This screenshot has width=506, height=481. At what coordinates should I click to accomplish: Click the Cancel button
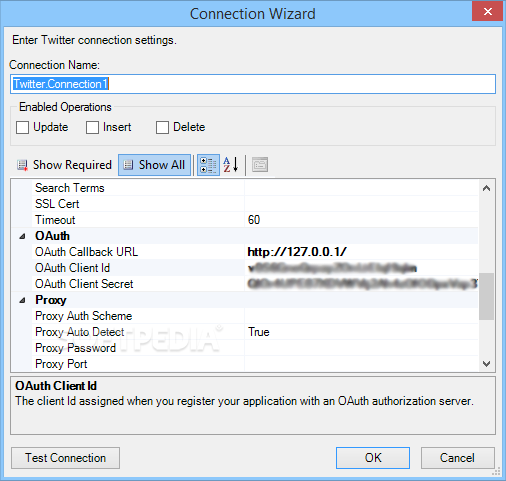pyautogui.click(x=457, y=458)
